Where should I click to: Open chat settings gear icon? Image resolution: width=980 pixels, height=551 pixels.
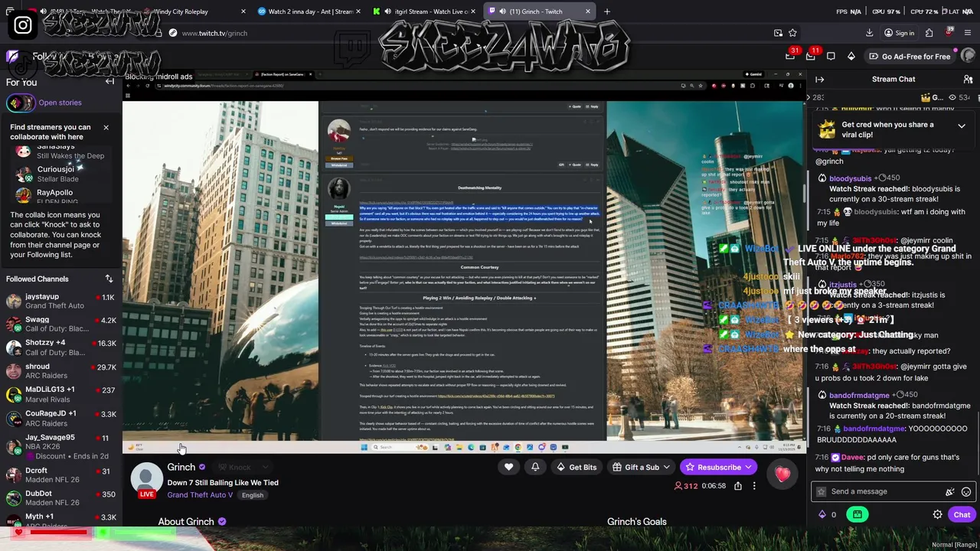click(x=937, y=514)
